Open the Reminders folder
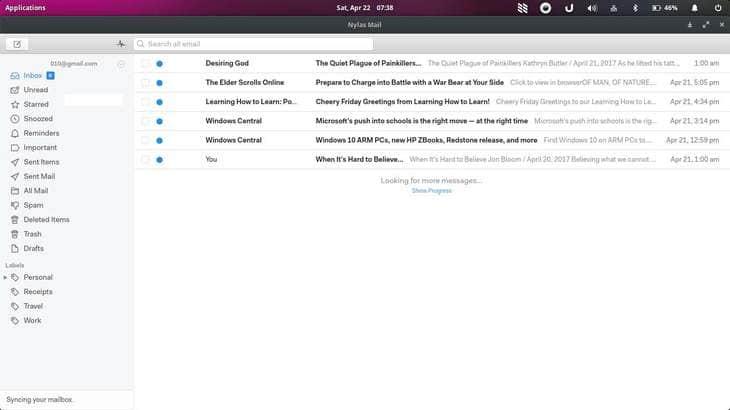 tap(41, 133)
